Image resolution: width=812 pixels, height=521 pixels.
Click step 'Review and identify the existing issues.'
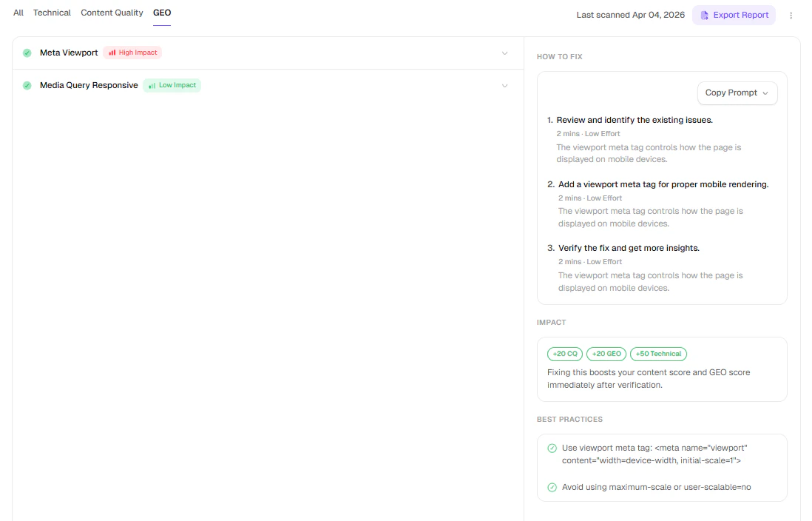click(635, 120)
